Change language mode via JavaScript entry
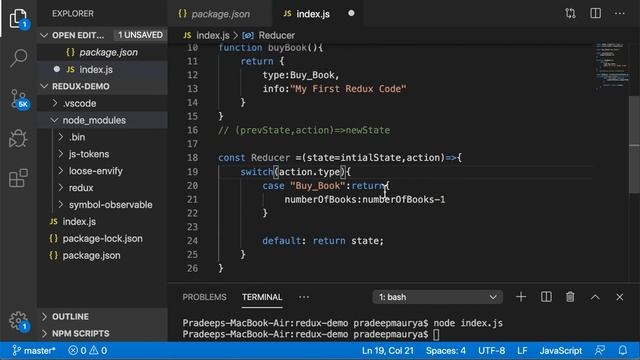This screenshot has height=360, width=640. coord(561,351)
